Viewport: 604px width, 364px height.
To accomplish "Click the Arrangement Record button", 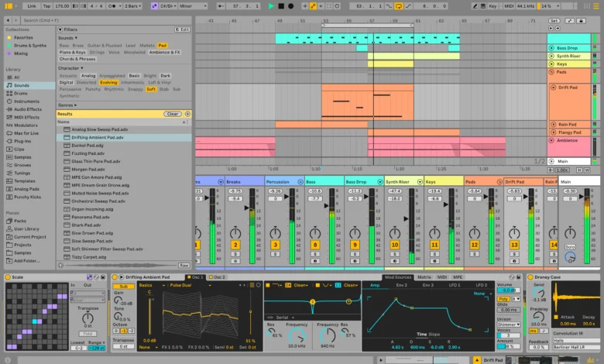I will click(x=291, y=6).
